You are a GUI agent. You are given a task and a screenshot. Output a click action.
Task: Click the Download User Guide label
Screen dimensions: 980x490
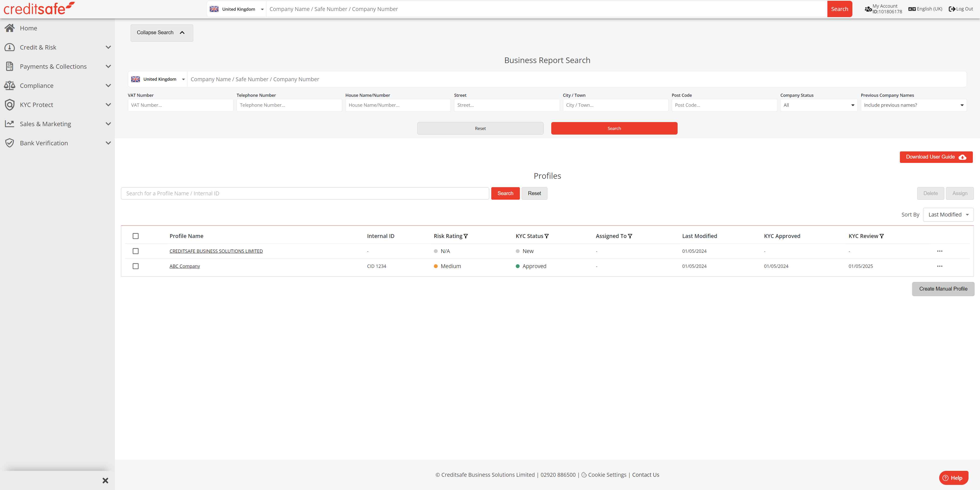930,157
